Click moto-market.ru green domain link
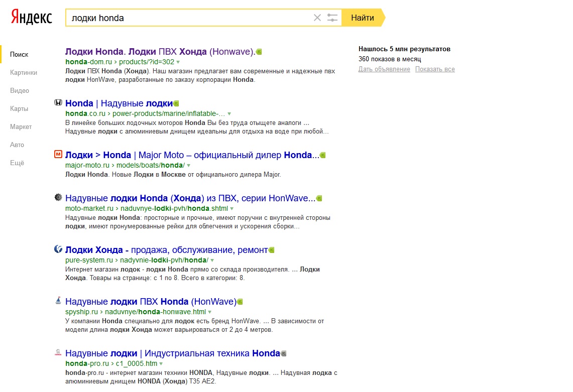Viewport: 573px width, 392px height. coord(89,209)
